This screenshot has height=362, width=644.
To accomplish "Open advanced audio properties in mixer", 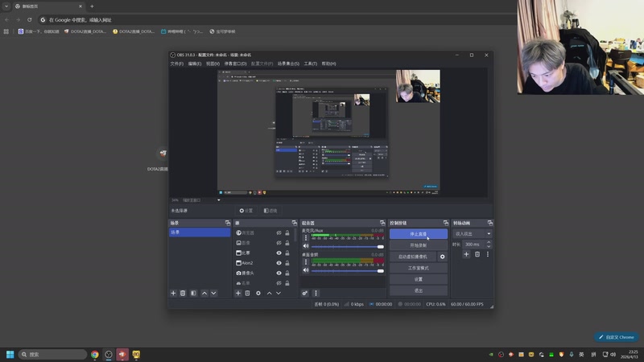I will pos(306,294).
